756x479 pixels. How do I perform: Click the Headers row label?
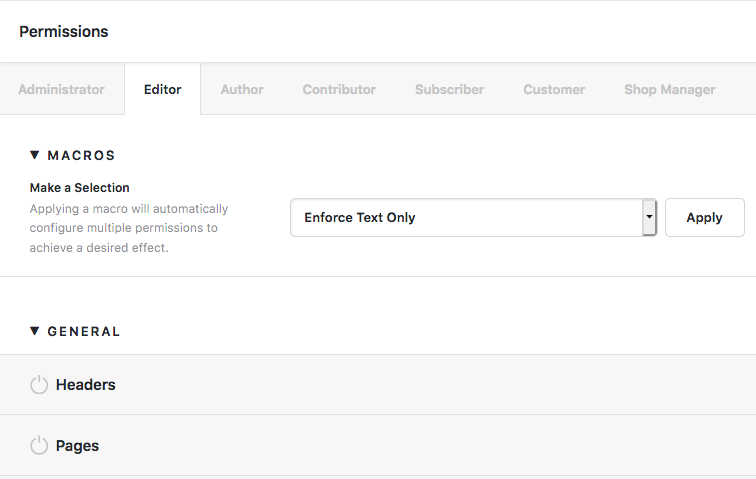click(86, 385)
